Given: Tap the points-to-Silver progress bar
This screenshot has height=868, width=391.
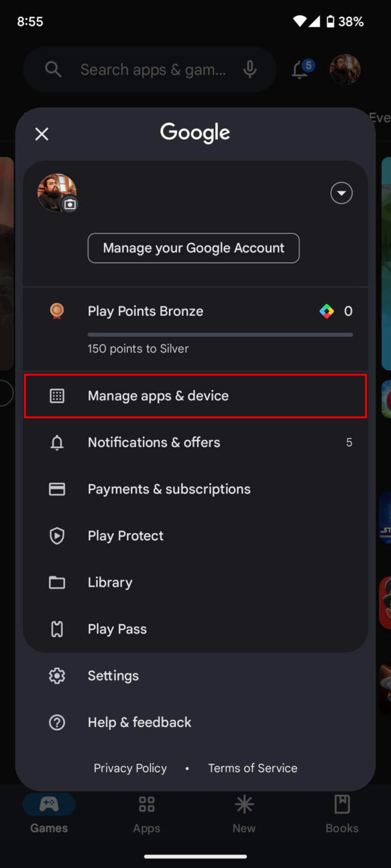Looking at the screenshot, I should coord(220,334).
